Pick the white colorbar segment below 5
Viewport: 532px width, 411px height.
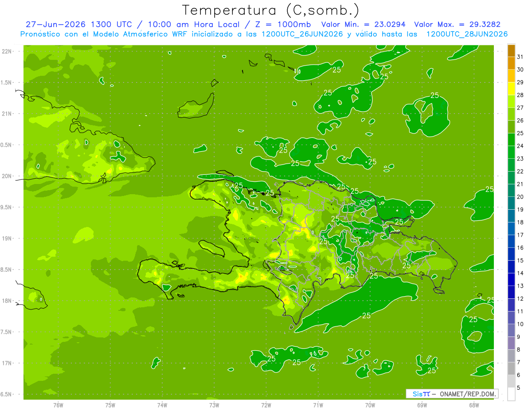[511, 394]
